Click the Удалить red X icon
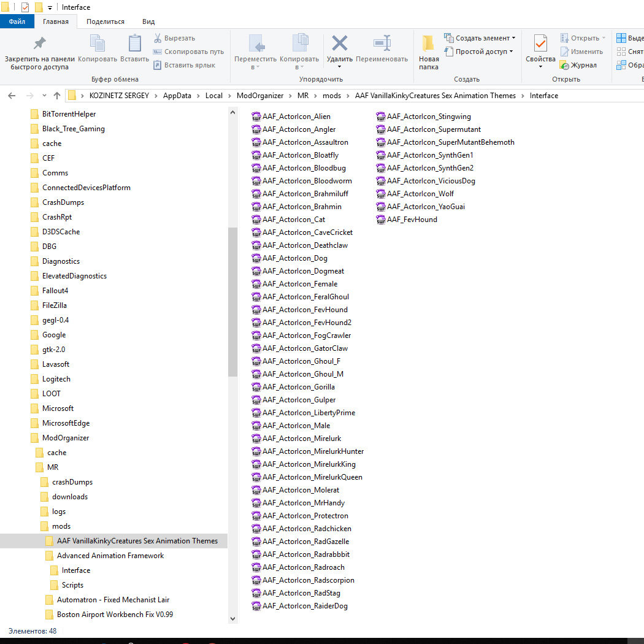 tap(340, 43)
